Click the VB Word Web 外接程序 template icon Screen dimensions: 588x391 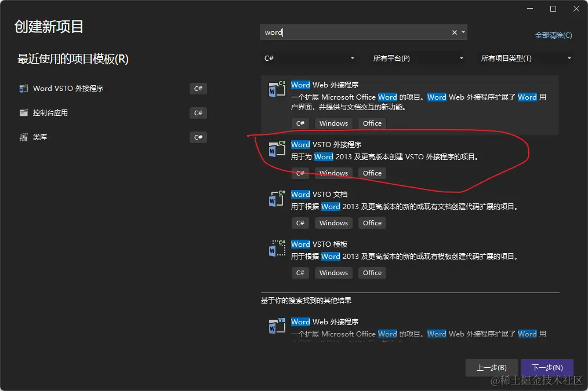pos(277,326)
